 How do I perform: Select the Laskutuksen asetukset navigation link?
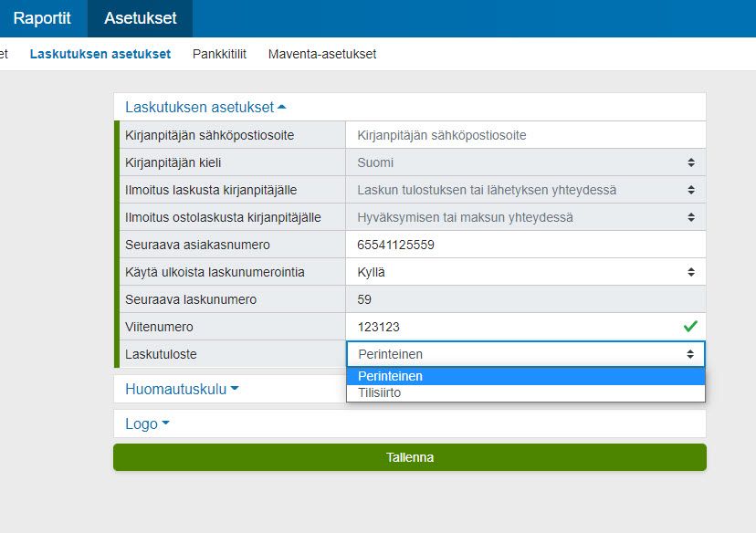tap(100, 54)
